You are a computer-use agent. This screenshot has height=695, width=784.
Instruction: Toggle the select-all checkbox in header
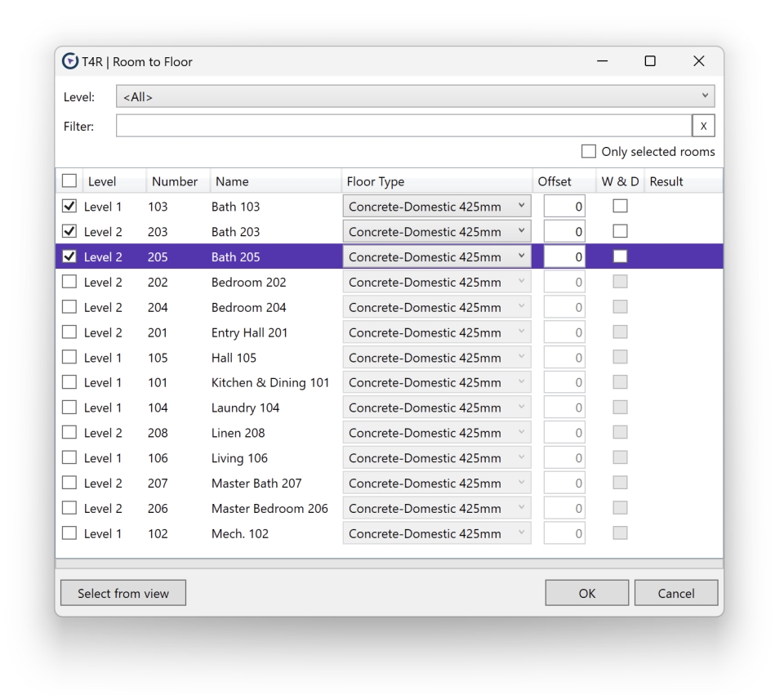[70, 181]
